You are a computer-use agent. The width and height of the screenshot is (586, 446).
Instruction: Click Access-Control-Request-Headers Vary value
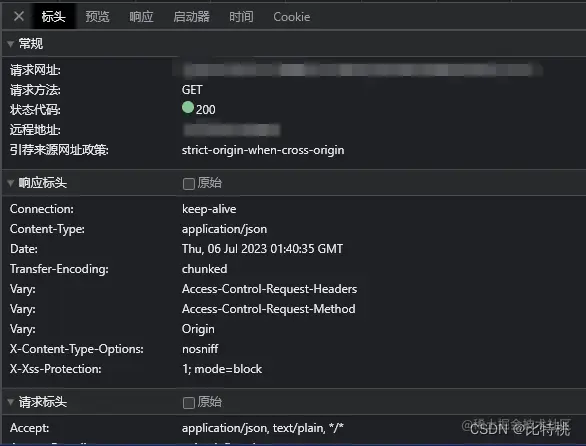click(x=269, y=289)
